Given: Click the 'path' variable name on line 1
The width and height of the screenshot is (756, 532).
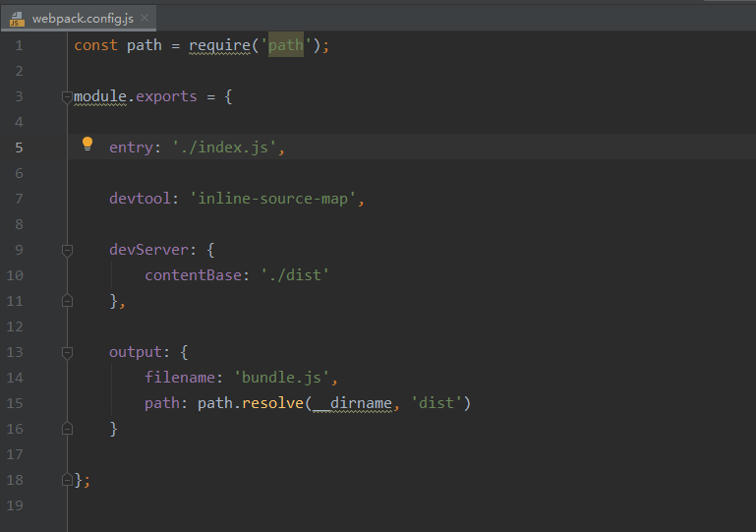Looking at the screenshot, I should click(145, 45).
